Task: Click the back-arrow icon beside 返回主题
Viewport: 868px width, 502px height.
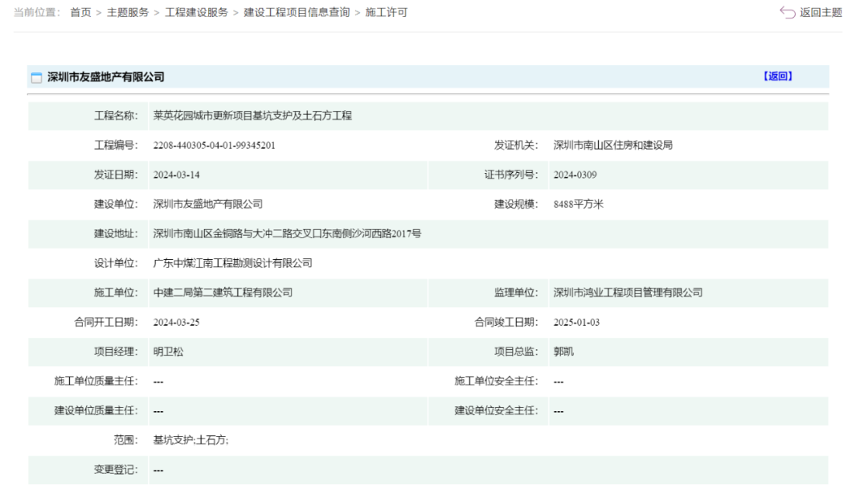Action: point(787,13)
